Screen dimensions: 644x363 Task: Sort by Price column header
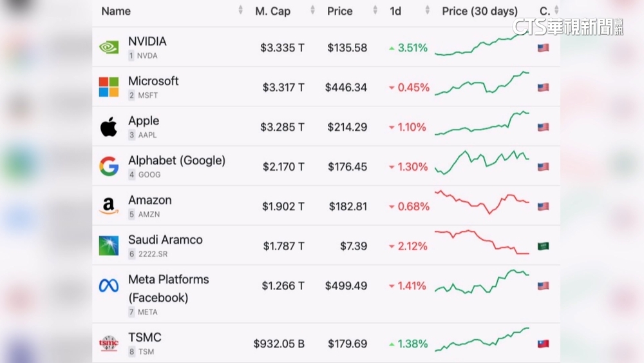click(341, 11)
